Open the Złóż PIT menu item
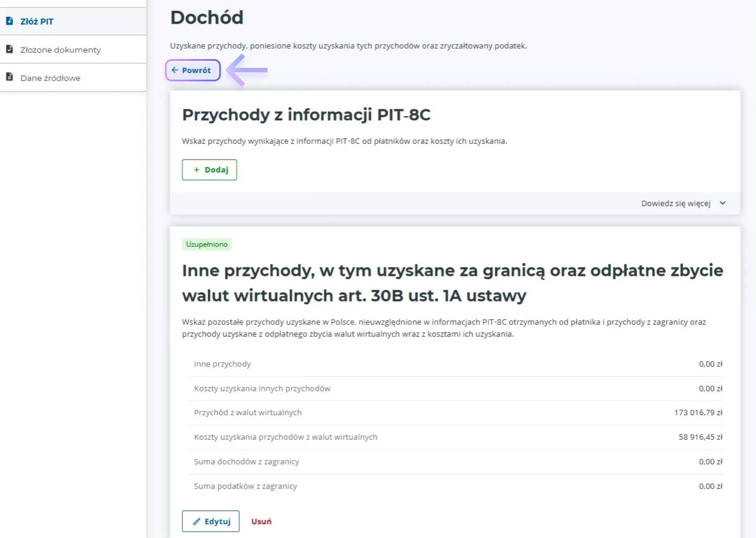 coord(37,21)
